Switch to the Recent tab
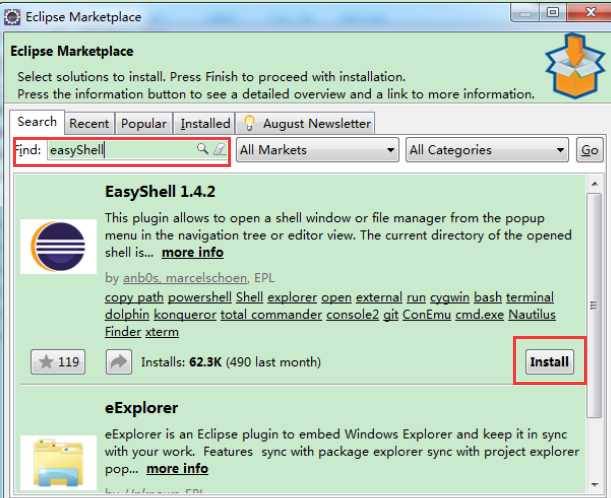Viewport: 611px width, 498px height. point(89,124)
